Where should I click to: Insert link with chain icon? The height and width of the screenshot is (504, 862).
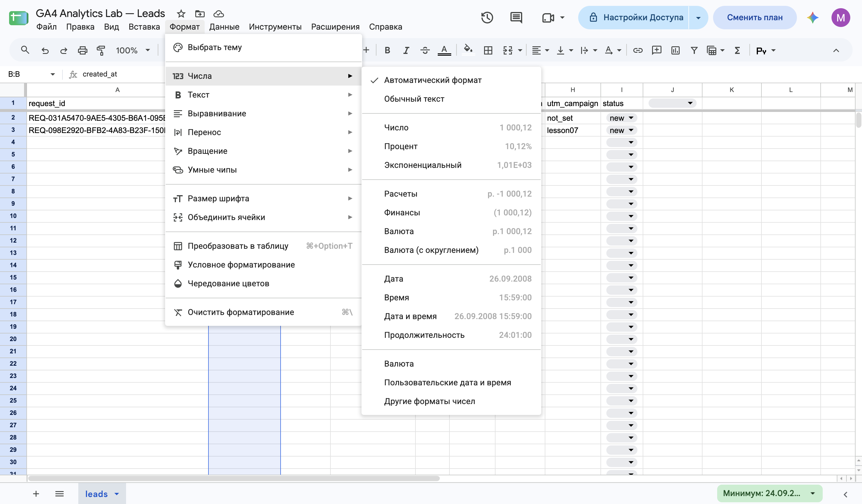coord(638,51)
